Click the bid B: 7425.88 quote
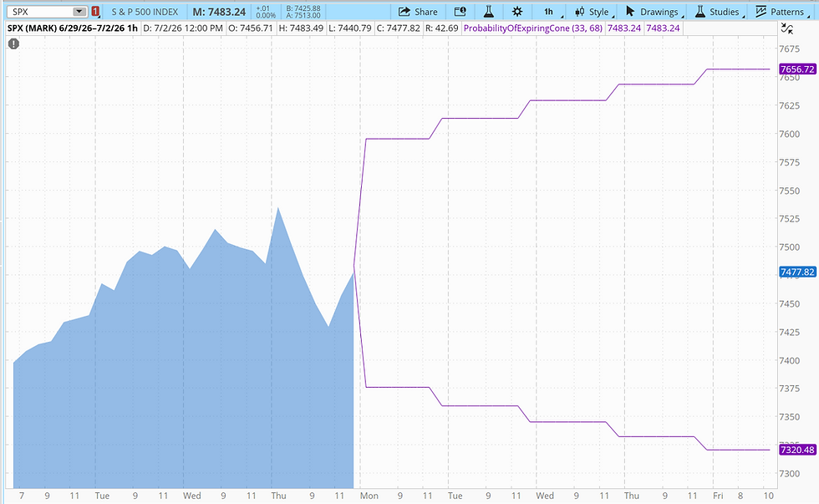Screen dimensions: 819x504 tap(303, 8)
